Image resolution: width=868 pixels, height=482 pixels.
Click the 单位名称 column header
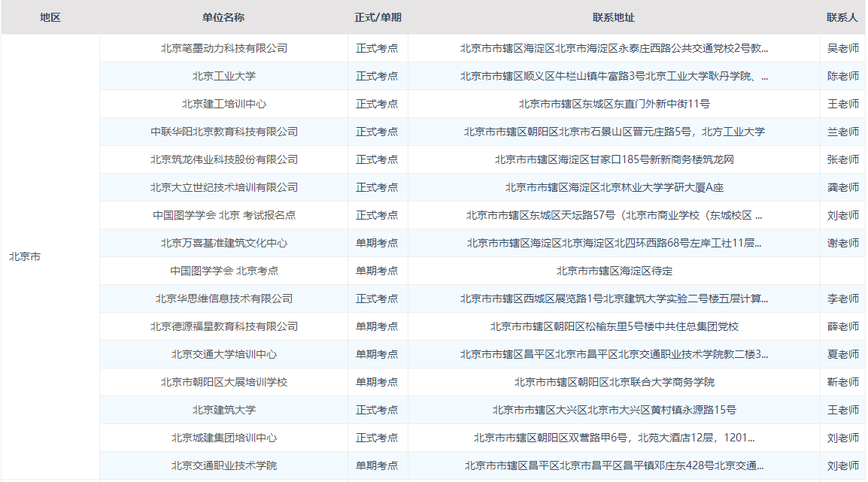click(x=223, y=18)
